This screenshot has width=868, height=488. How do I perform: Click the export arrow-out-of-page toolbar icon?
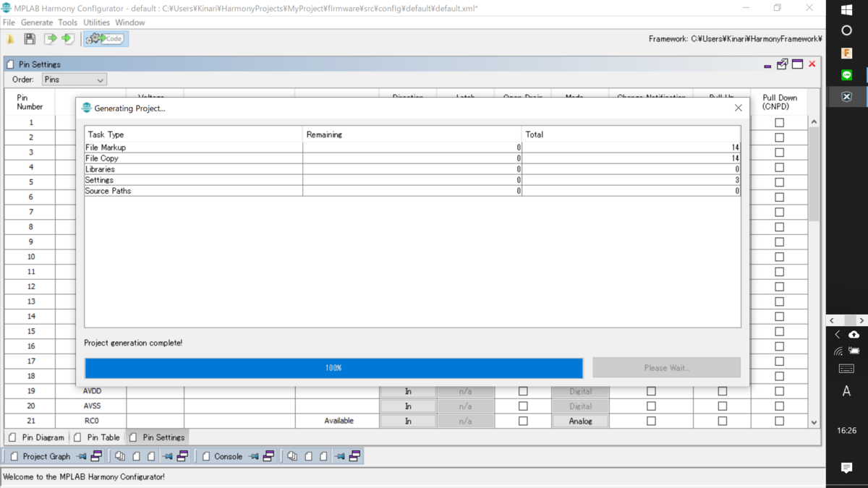tap(50, 38)
